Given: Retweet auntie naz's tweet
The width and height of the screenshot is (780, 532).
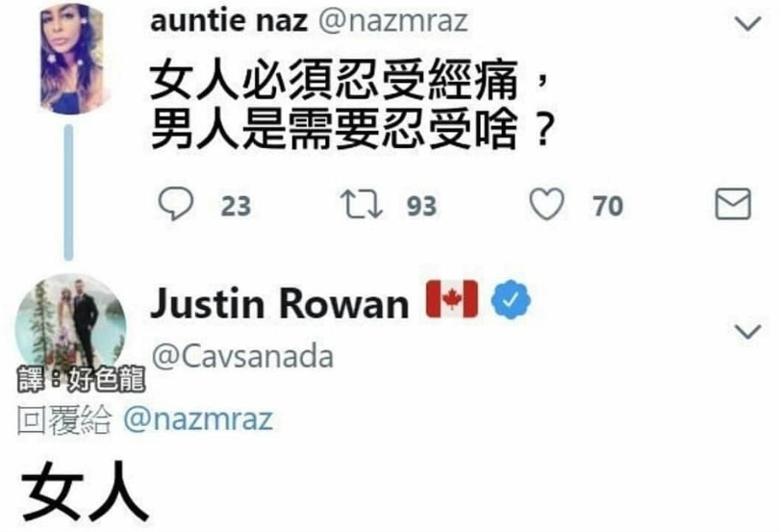Looking at the screenshot, I should (362, 205).
